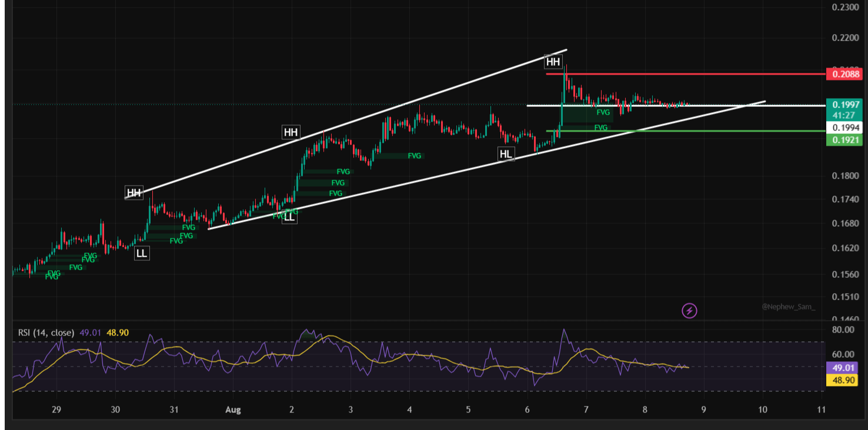Viewport: 868px width, 430px height.
Task: Click date 6 on the time axis
Action: [527, 409]
